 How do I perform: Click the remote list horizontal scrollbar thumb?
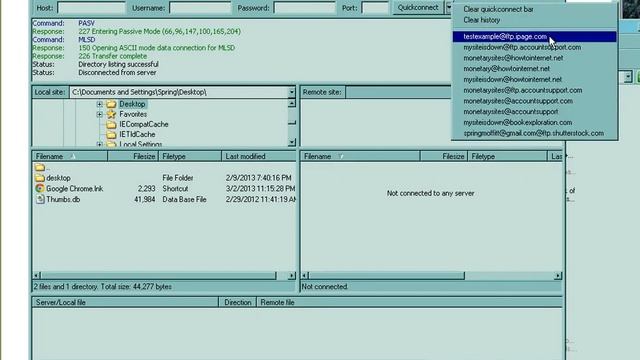[x=387, y=276]
